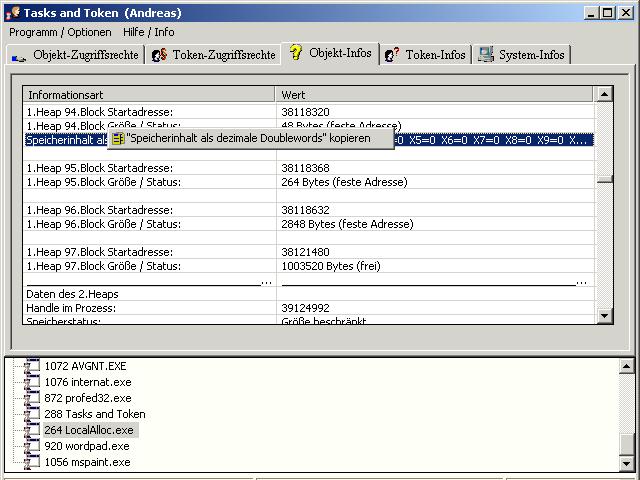Click the Objekt-Zugriffsrechte tab icon
This screenshot has height=480, width=640.
(19, 58)
